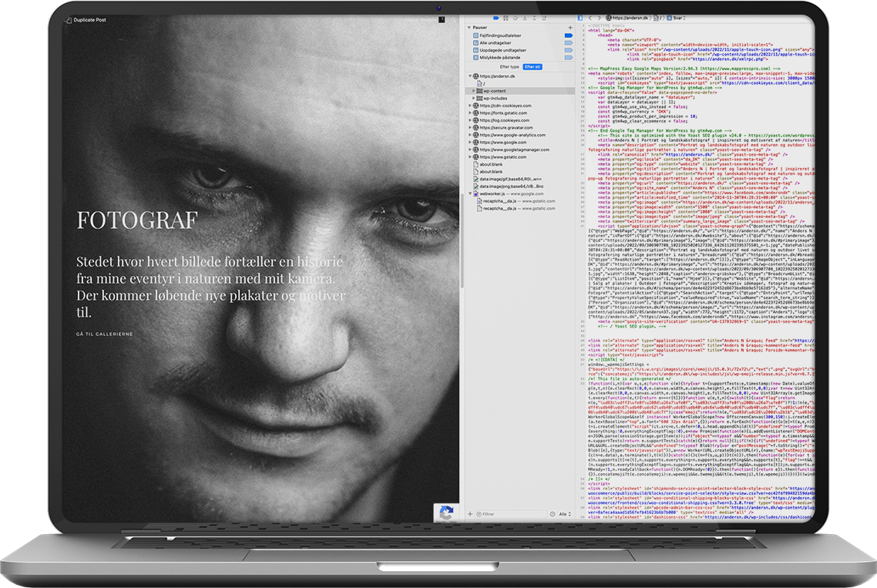Go forward with the right chevron above source
Viewport: 877px width, 588px height.
coord(599,18)
